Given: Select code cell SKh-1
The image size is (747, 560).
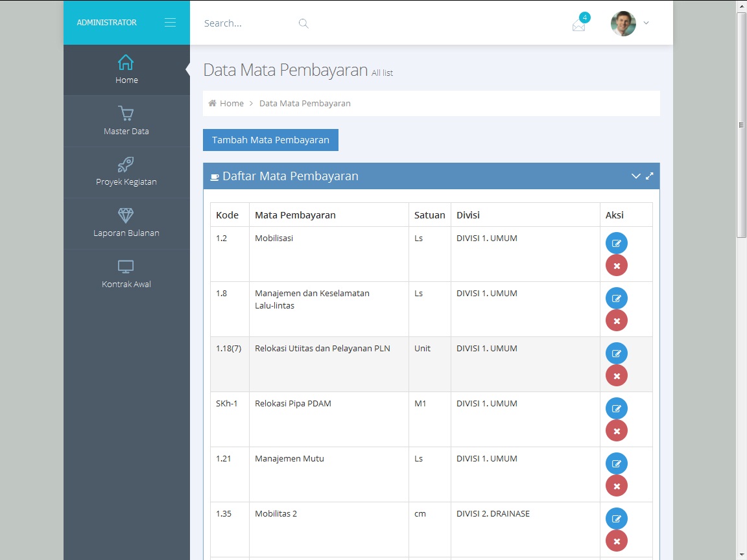Looking at the screenshot, I should pyautogui.click(x=230, y=419).
